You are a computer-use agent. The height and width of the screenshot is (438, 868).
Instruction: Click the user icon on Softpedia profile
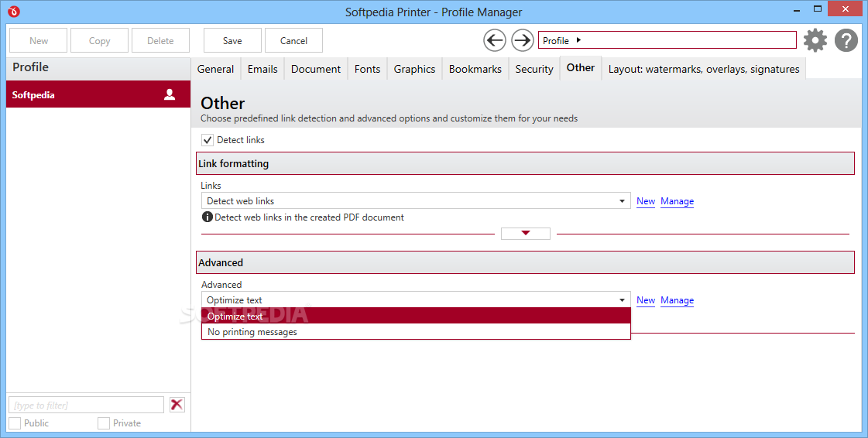(170, 94)
